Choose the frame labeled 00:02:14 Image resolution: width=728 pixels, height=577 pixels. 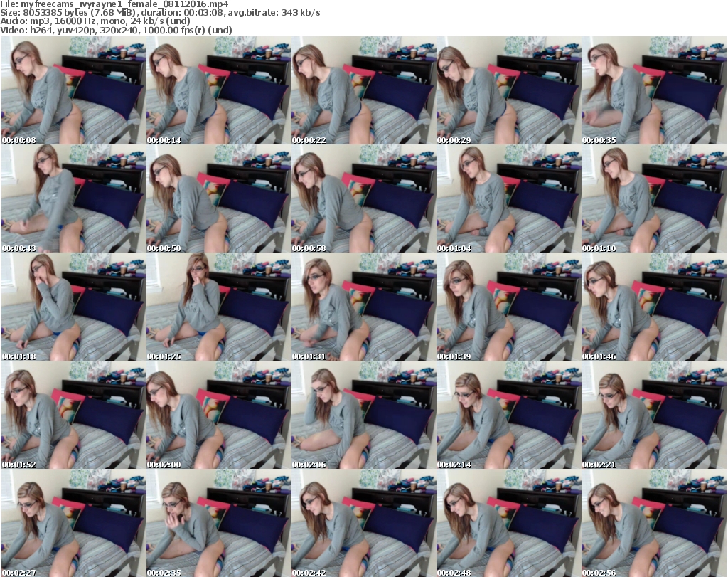click(508, 415)
